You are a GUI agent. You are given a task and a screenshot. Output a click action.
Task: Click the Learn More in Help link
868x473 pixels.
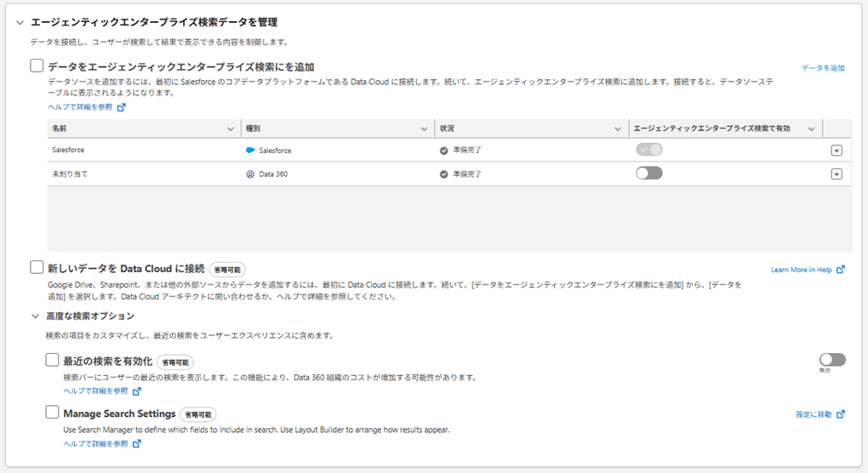[801, 270]
